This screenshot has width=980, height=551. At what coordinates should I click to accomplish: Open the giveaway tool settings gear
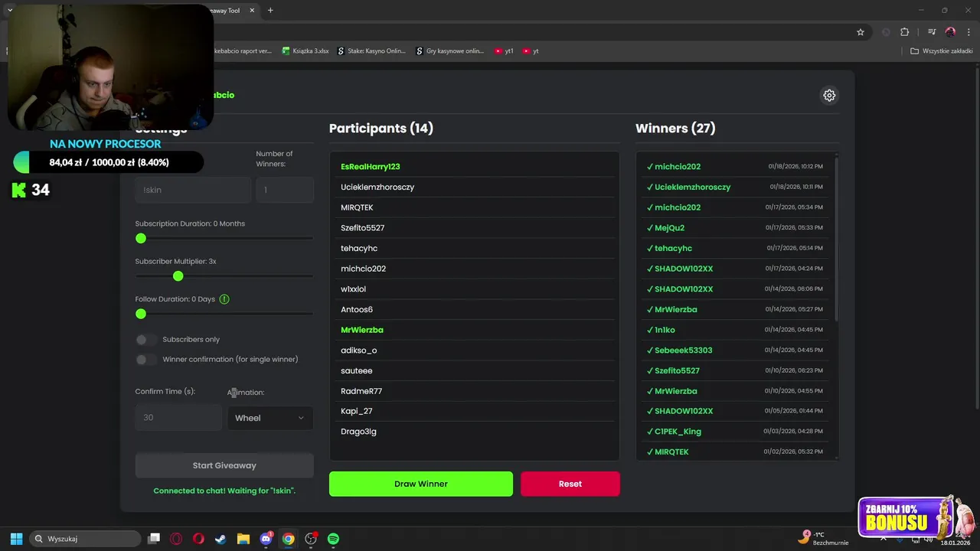(829, 96)
